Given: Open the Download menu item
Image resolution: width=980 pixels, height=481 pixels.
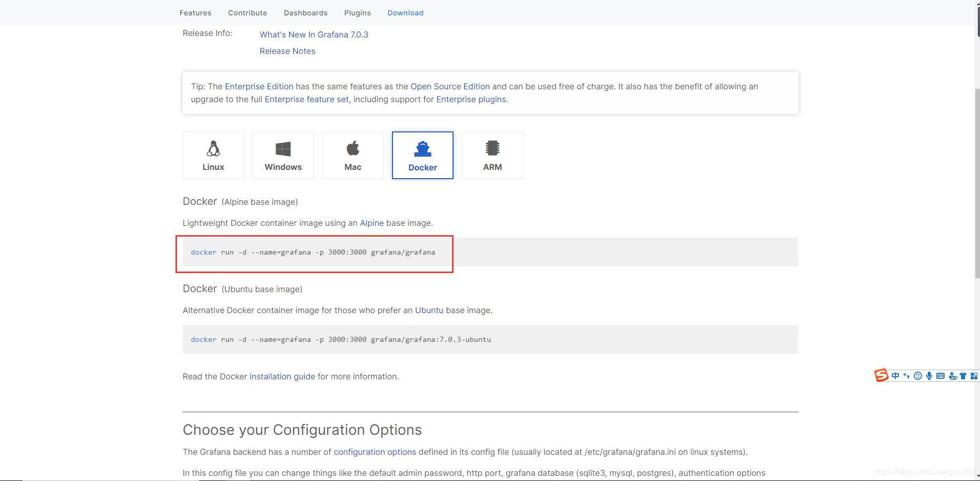Looking at the screenshot, I should click(405, 13).
